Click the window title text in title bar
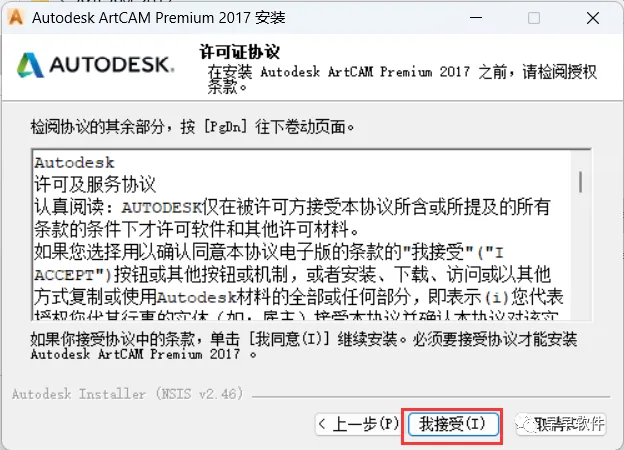 (x=159, y=18)
